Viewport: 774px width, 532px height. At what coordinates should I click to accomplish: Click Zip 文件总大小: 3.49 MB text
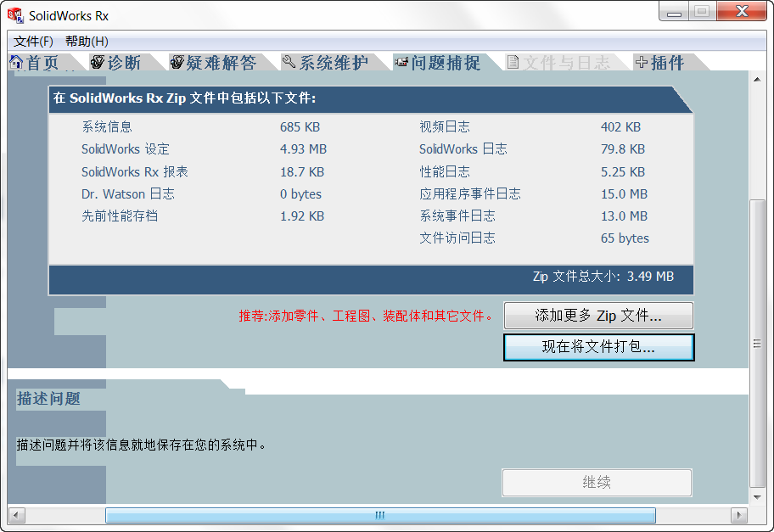coord(603,277)
